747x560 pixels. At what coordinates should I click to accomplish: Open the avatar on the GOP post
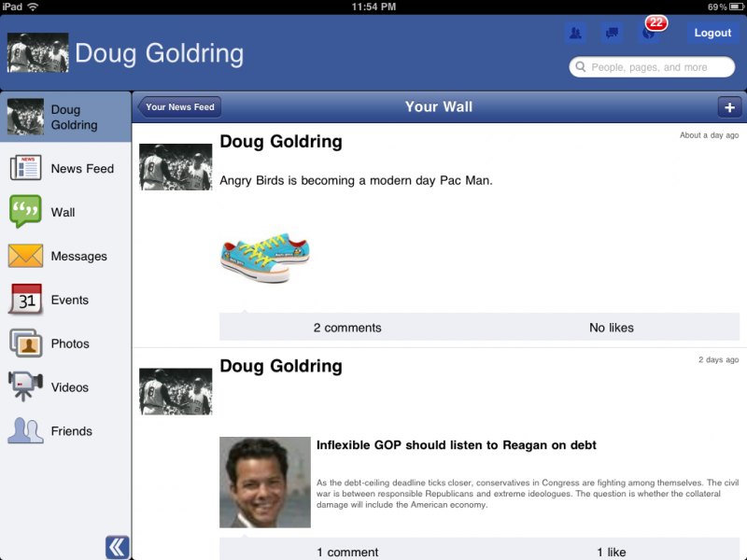click(x=176, y=391)
